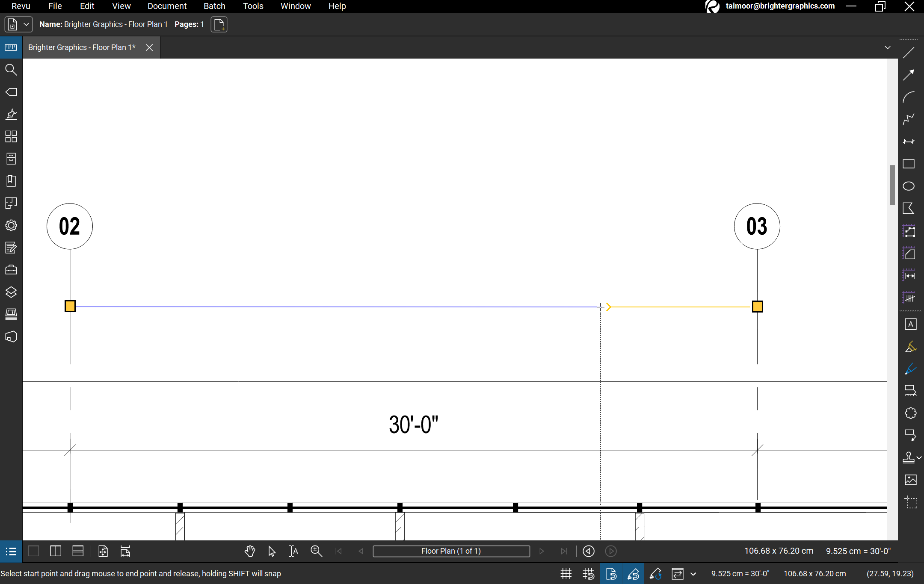Disable Snap to Markup in status bar
924x584 pixels.
633,574
